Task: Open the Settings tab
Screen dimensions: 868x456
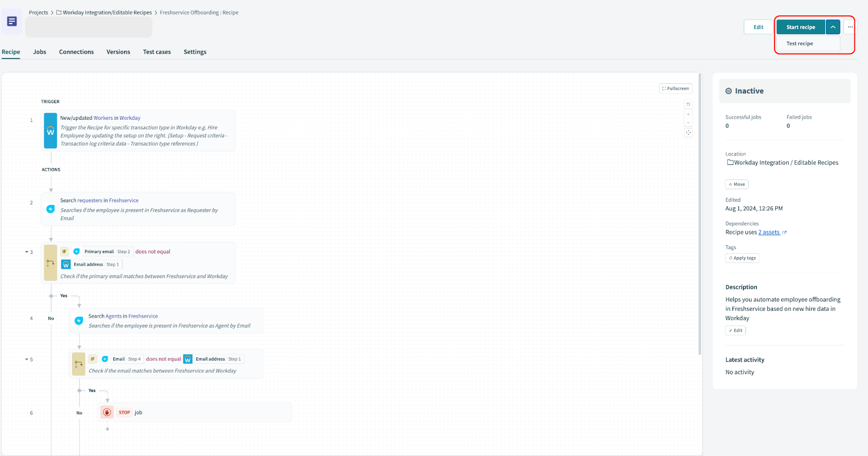Action: (195, 52)
